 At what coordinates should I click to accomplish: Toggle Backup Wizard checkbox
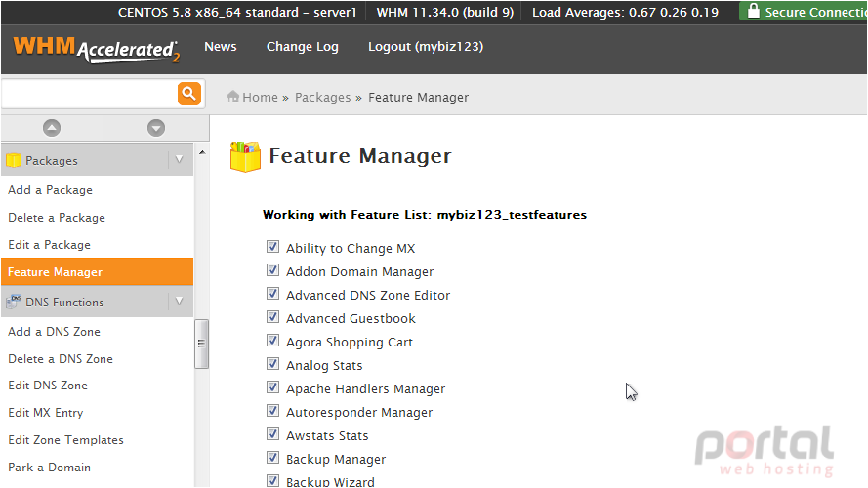point(272,480)
